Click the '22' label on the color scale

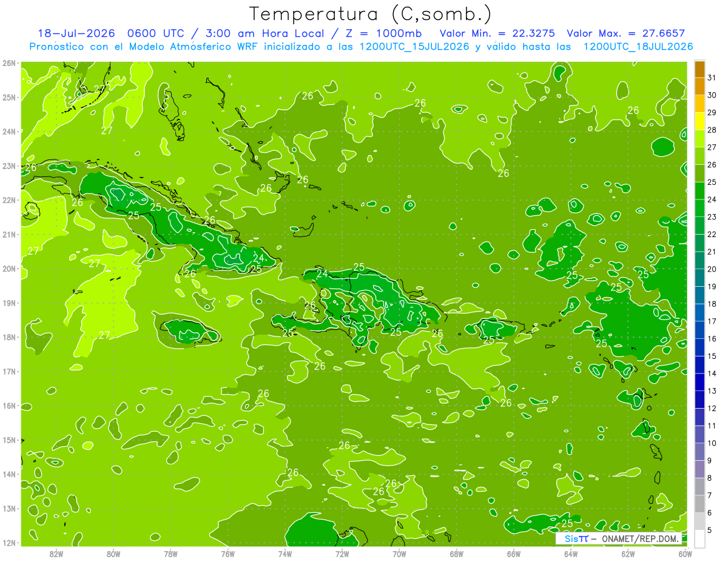point(712,234)
